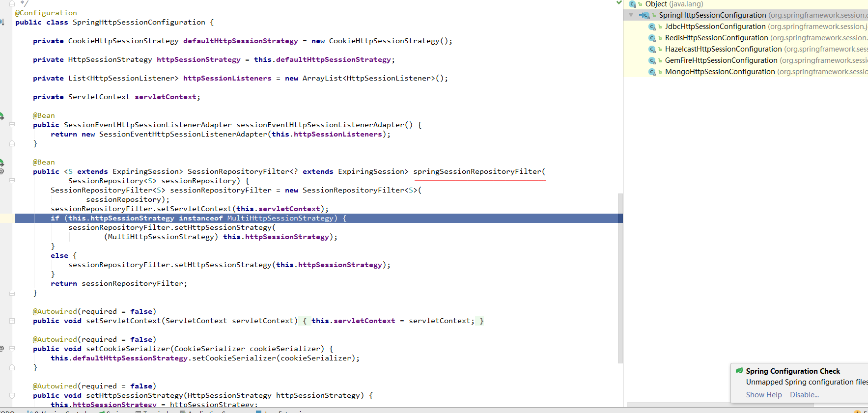Screen dimensions: 868x413
Task: Click the Spring leaf icon in notification
Action: (739, 371)
